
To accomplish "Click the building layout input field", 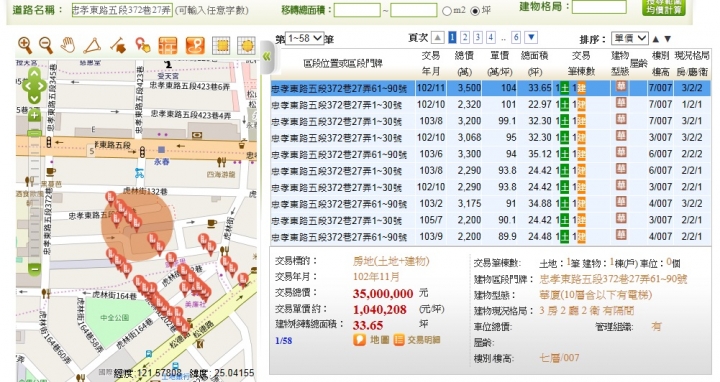I will click(599, 7).
